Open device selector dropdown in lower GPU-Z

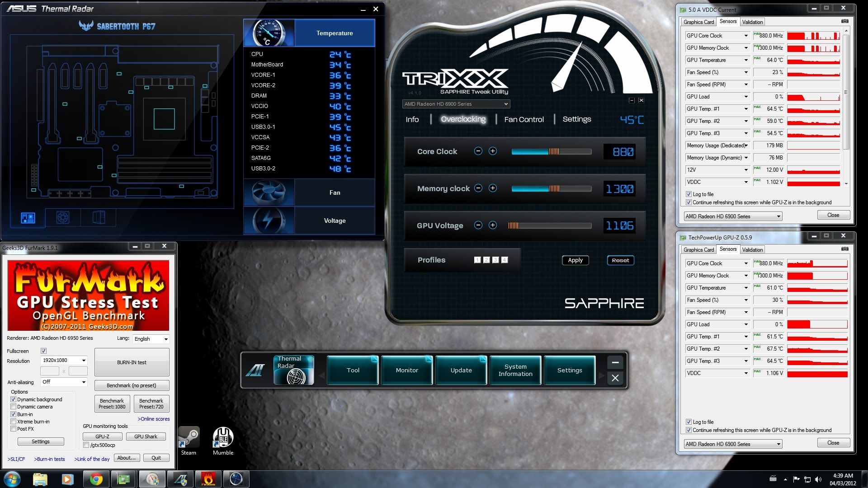[x=733, y=444]
